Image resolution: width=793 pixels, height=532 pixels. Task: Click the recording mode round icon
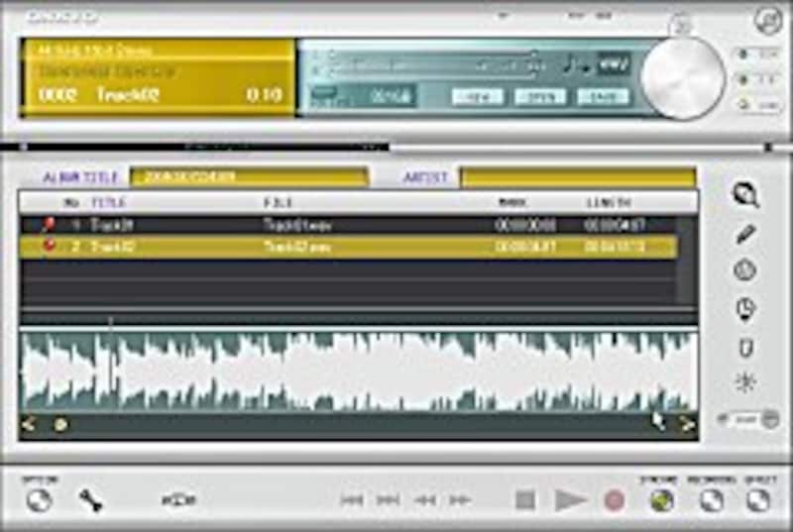pos(711,500)
